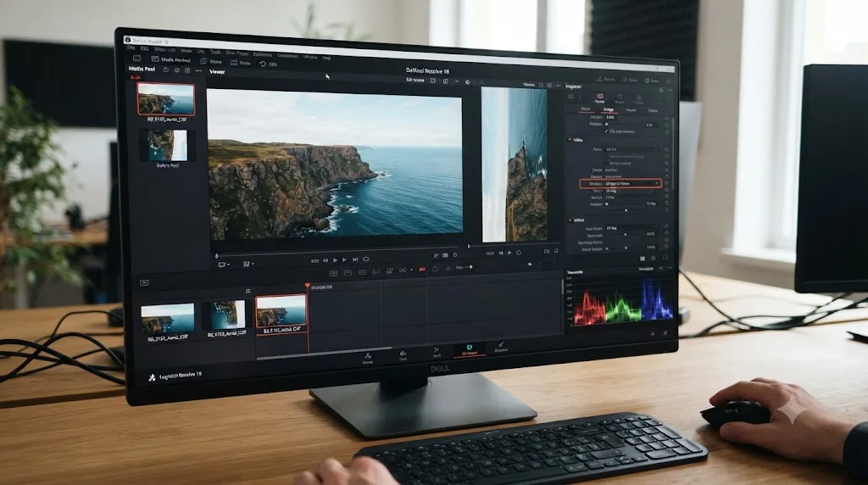Open three-dot menu above the main viewer

457,82
